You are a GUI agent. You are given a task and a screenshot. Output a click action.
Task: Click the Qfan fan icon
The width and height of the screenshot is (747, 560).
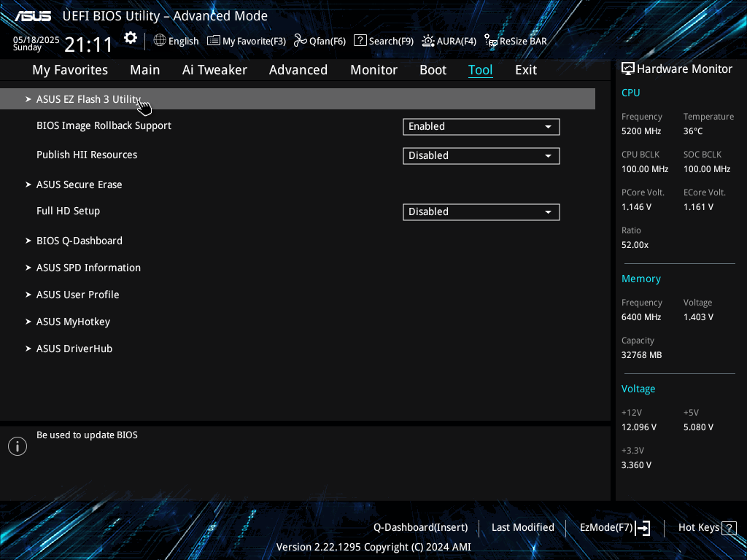click(x=300, y=41)
